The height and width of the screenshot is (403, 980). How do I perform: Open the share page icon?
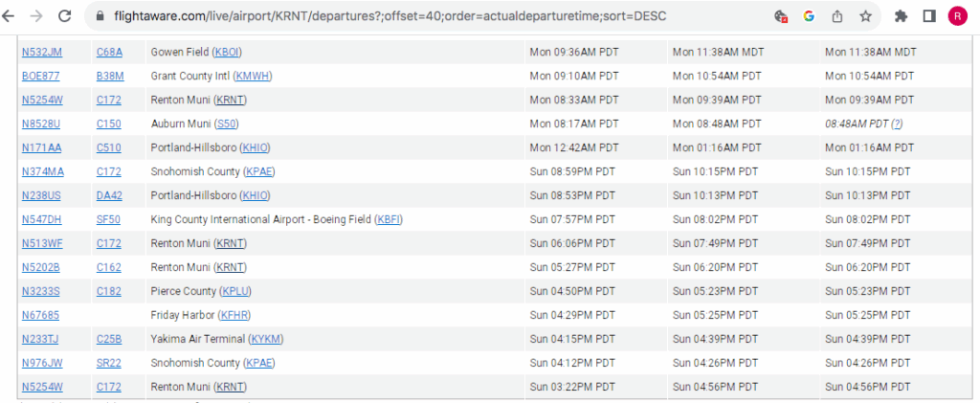coord(836,16)
